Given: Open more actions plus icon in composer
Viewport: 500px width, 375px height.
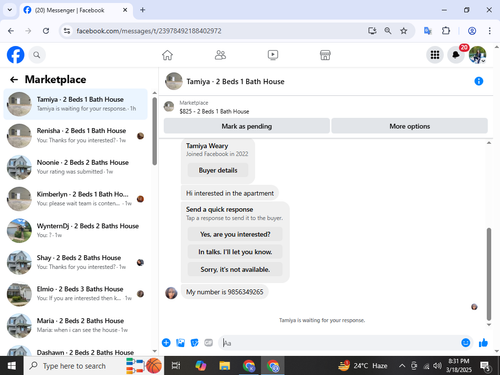Looking at the screenshot, I should coord(166,343).
